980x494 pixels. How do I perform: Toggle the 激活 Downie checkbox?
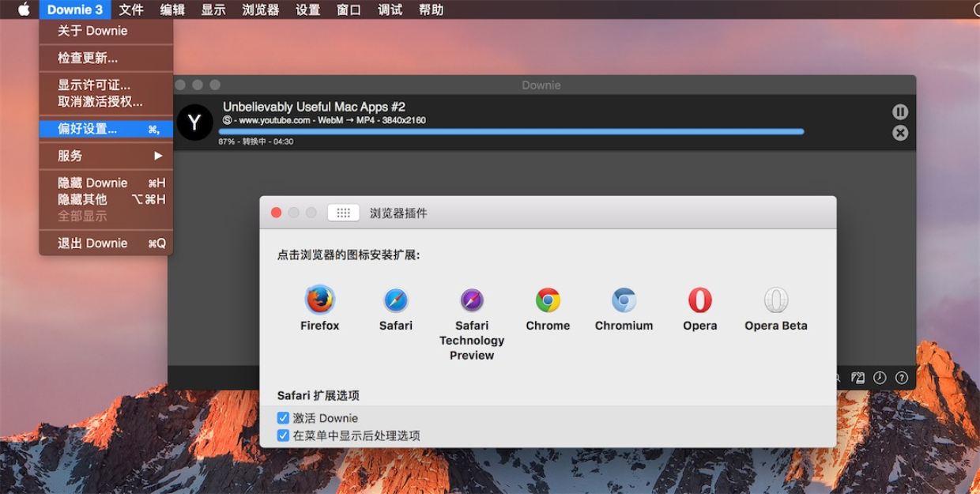pyautogui.click(x=283, y=418)
